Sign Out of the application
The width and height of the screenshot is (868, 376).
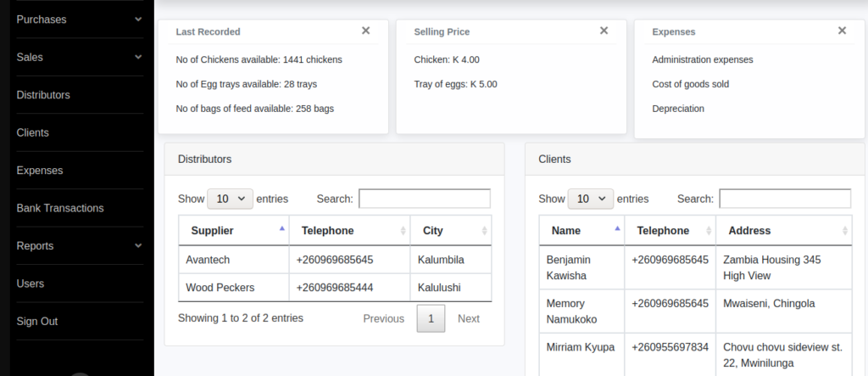click(x=37, y=321)
